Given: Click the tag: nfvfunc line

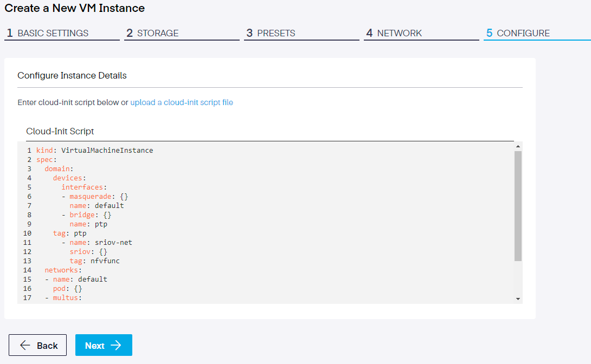Looking at the screenshot, I should (x=94, y=261).
